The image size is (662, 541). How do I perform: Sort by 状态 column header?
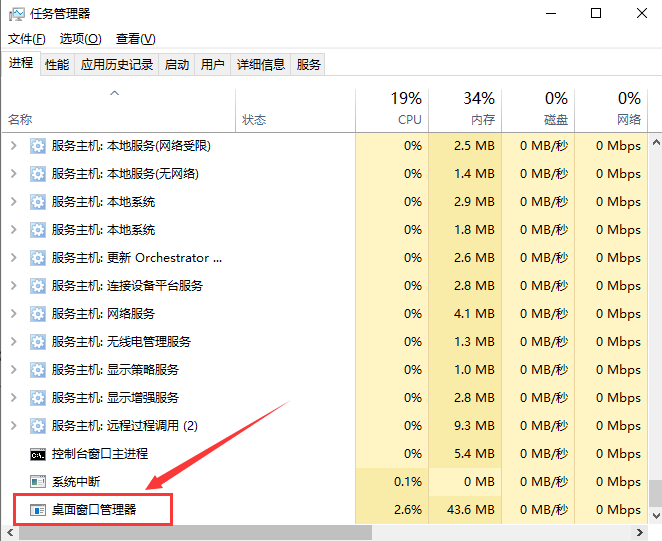[x=295, y=111]
